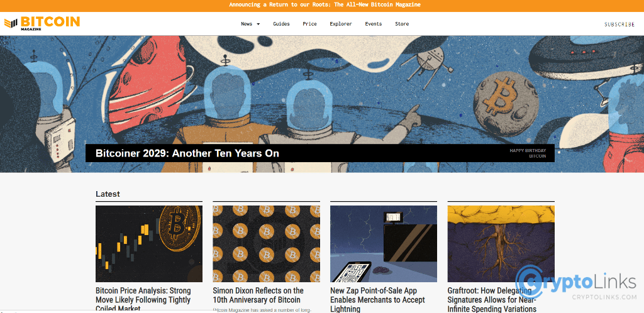The width and height of the screenshot is (644, 313).
Task: Open the New Zap Point-of-Sale App headline
Action: (377, 299)
